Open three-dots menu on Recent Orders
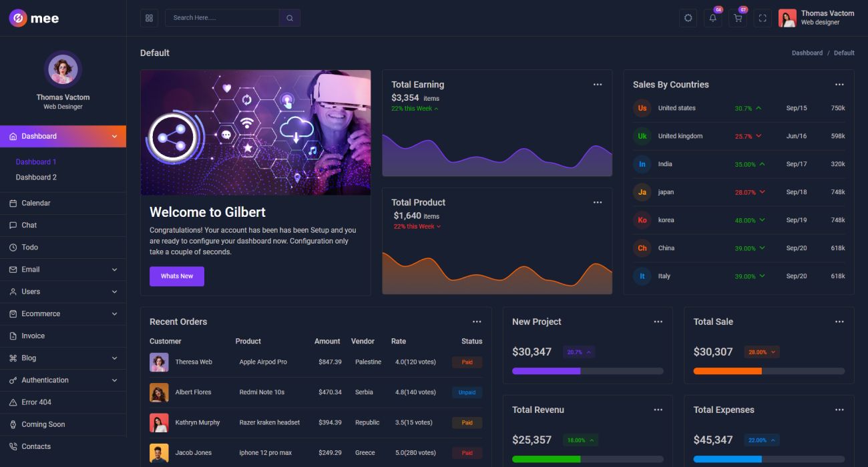This screenshot has width=868, height=467. (477, 322)
